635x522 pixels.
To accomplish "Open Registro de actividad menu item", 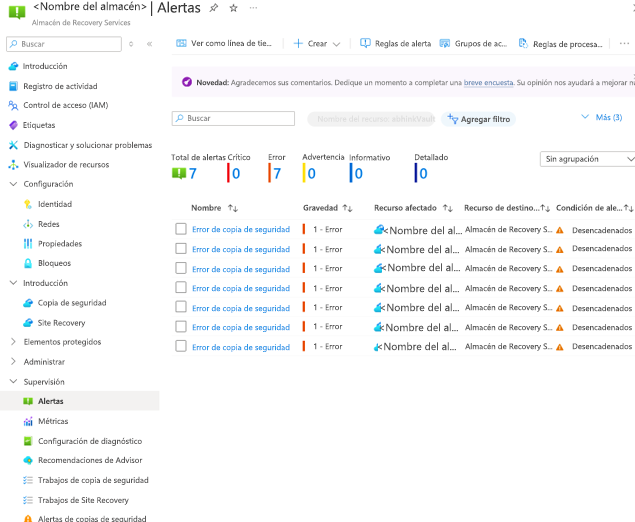I will (x=60, y=86).
